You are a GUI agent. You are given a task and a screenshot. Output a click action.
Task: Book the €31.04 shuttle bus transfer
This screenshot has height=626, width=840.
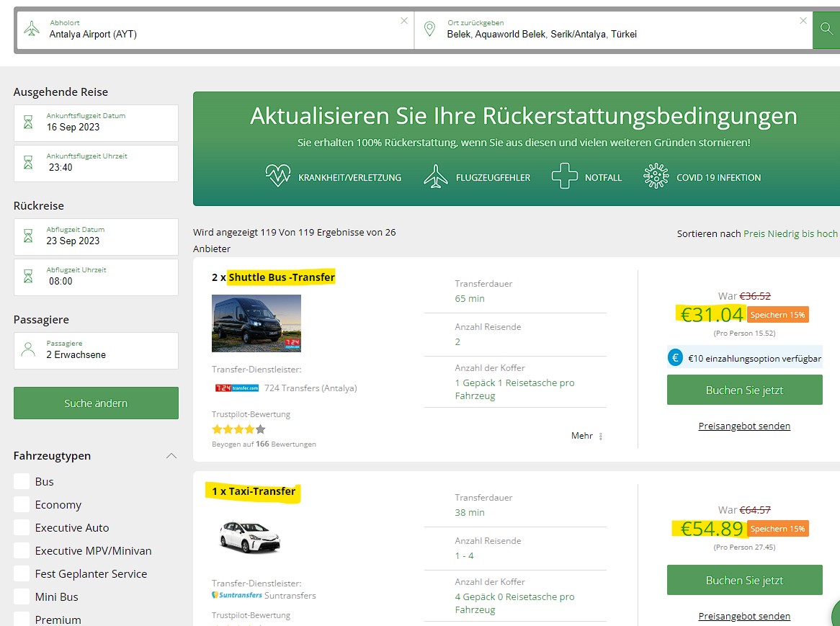coord(744,390)
